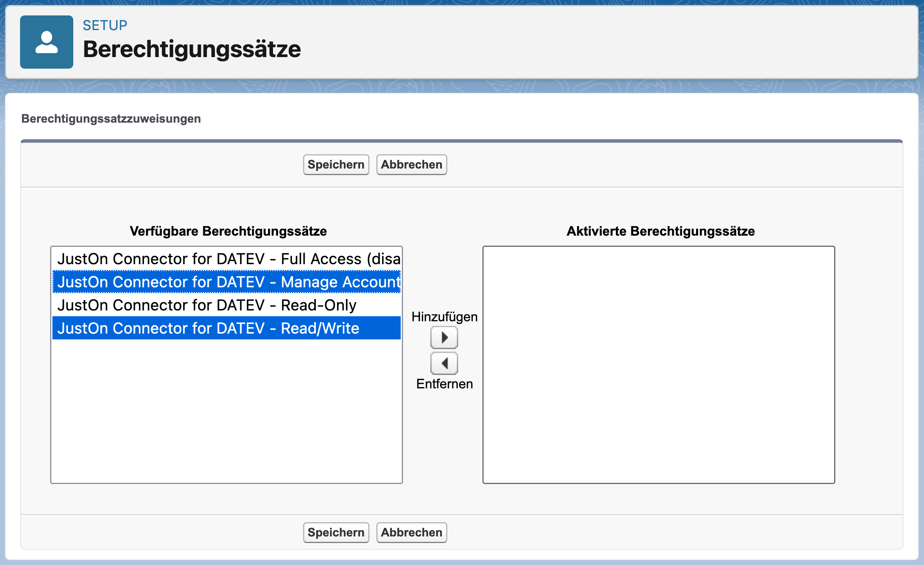Click the top Abbrechen button
This screenshot has width=924, height=565.
coord(411,165)
